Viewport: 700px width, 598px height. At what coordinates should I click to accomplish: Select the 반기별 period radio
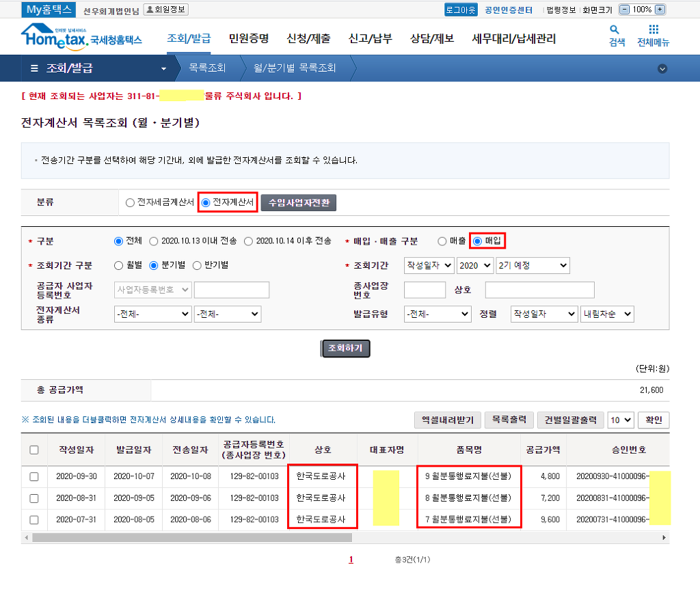[197, 266]
